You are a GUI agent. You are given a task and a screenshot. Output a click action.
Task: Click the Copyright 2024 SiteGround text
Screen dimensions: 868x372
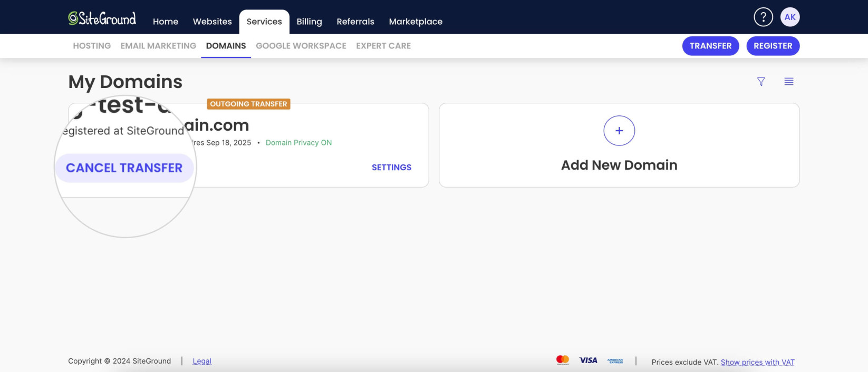(120, 361)
